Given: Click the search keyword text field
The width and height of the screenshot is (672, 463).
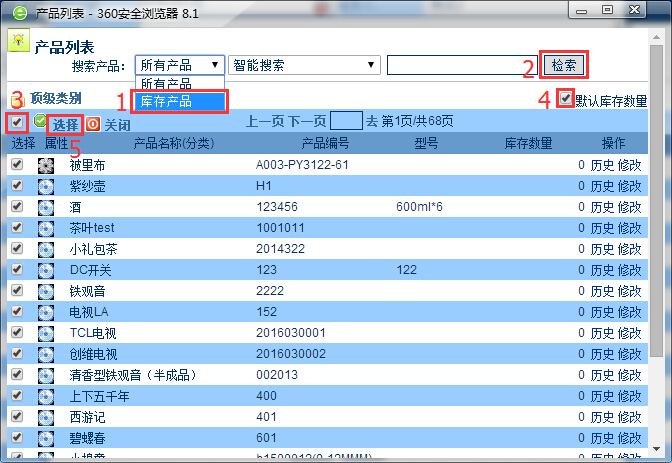Looking at the screenshot, I should click(462, 66).
